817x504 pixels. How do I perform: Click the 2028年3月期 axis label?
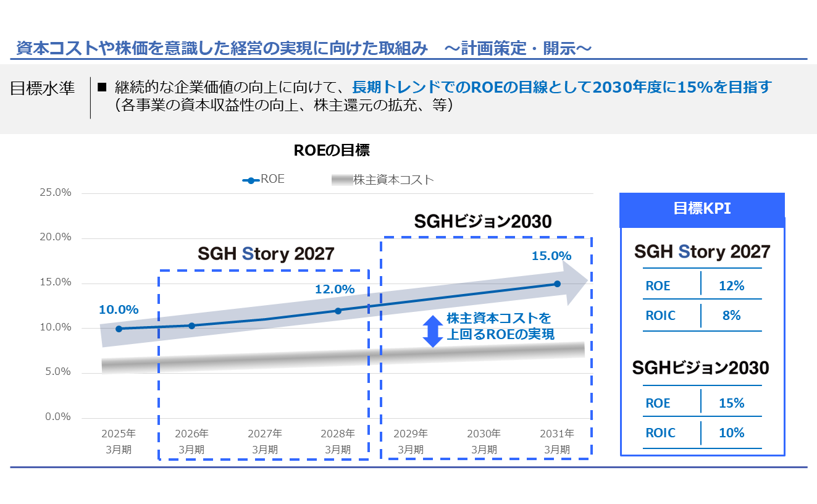point(338,442)
